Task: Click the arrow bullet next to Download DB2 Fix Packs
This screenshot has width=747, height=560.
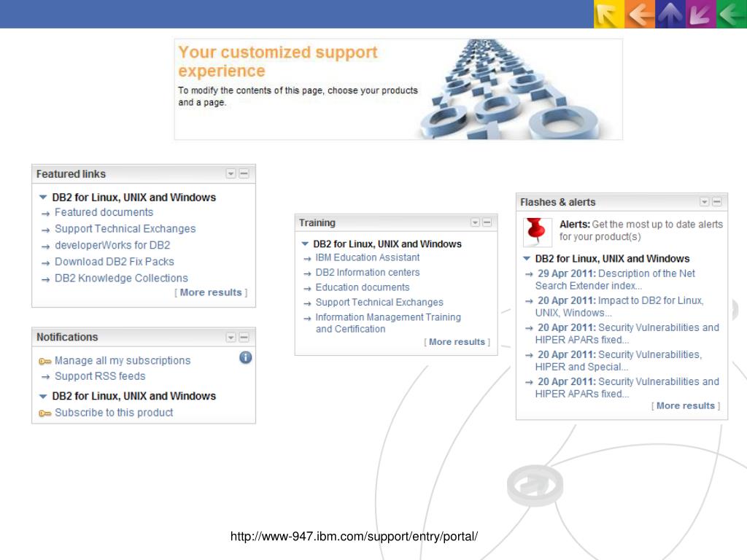Action: 45,262
